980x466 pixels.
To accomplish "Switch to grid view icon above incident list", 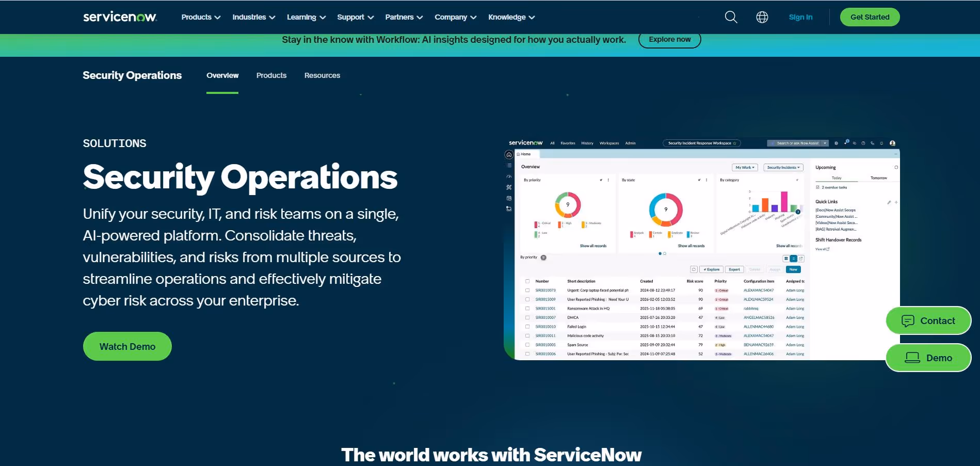I will (786, 259).
